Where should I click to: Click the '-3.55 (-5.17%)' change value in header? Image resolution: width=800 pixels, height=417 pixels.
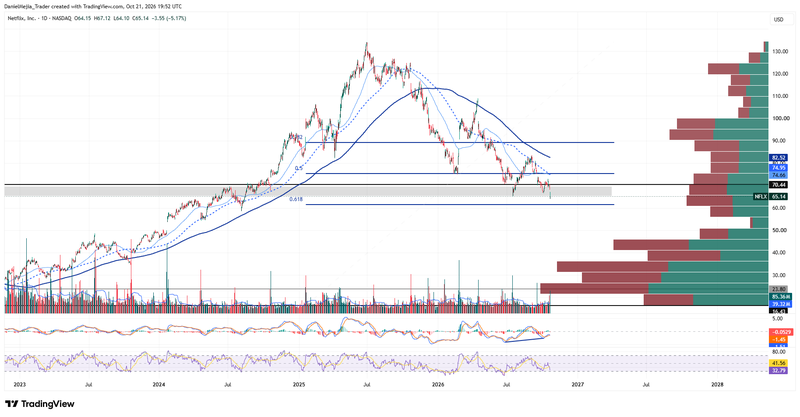[x=170, y=18]
